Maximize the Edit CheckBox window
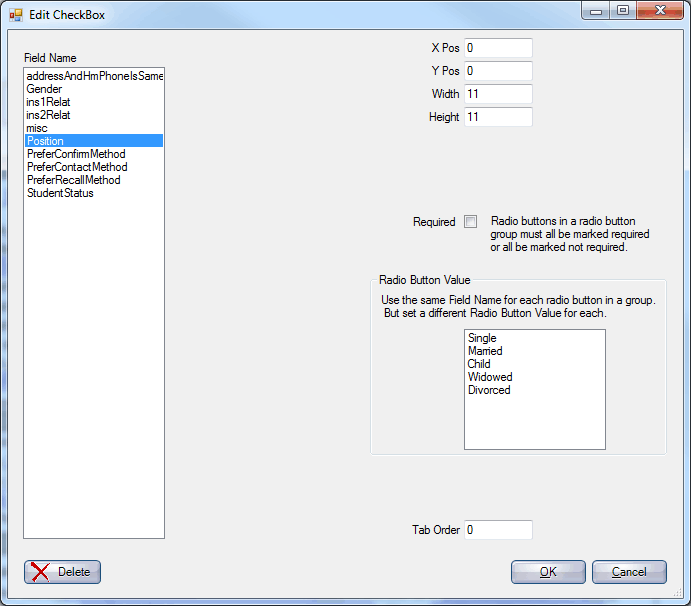 (x=623, y=10)
